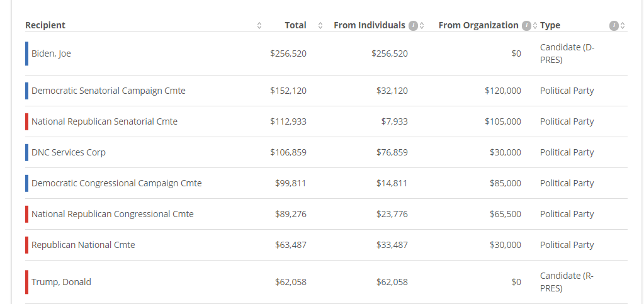Click the Recipient column header
Image resolution: width=644 pixels, height=304 pixels.
point(45,25)
